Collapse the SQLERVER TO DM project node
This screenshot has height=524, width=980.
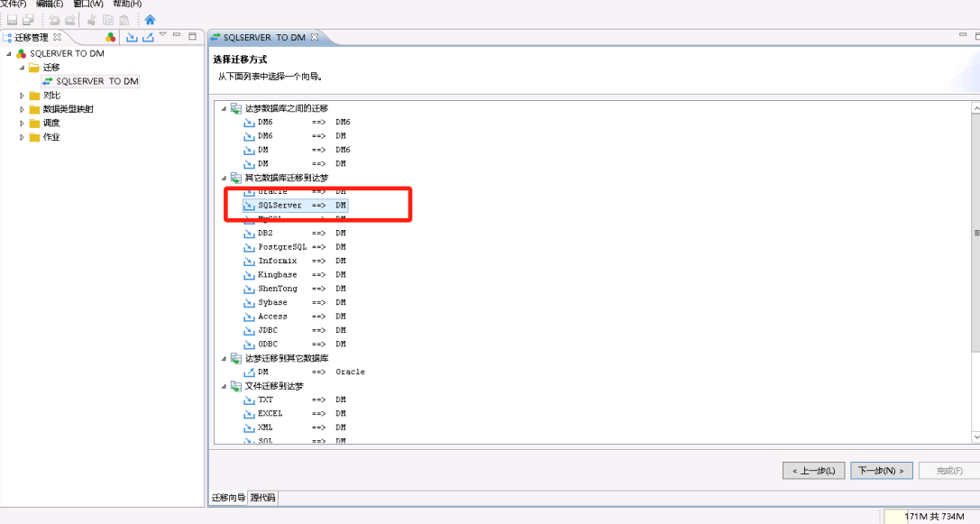[9, 54]
